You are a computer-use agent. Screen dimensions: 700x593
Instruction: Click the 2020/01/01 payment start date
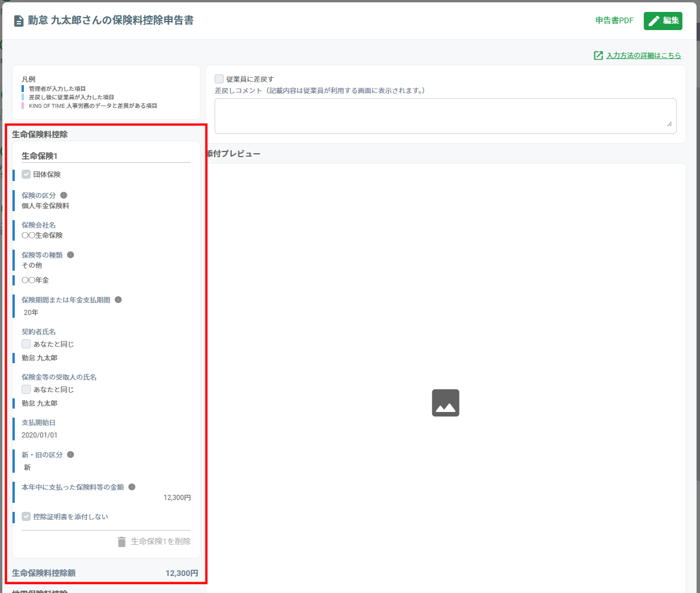pos(40,435)
